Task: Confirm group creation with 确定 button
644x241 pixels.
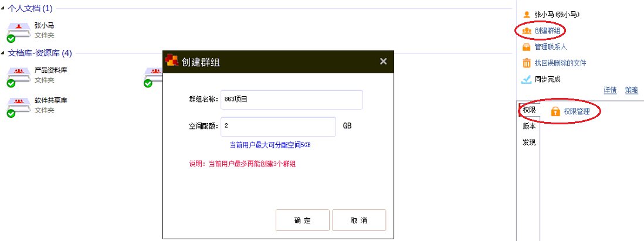Action: click(x=303, y=220)
